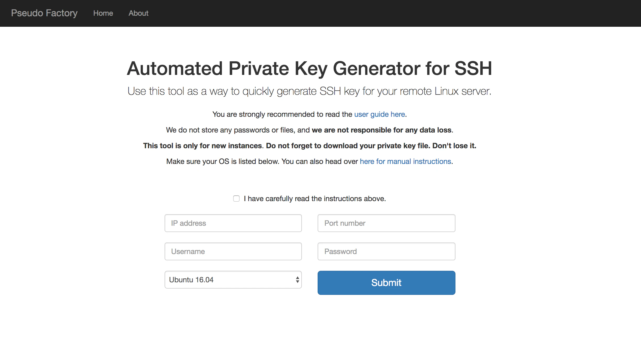Check the 'I have carefully read the instructions above' checkbox
Image resolution: width=641 pixels, height=364 pixels.
click(x=236, y=198)
